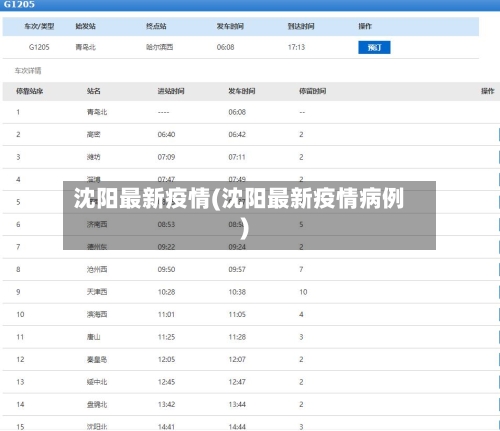Click the 车次详情 section label

click(28, 71)
